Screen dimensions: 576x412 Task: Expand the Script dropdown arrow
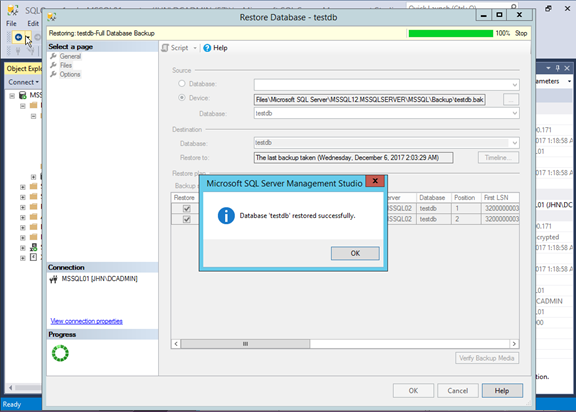click(x=195, y=48)
